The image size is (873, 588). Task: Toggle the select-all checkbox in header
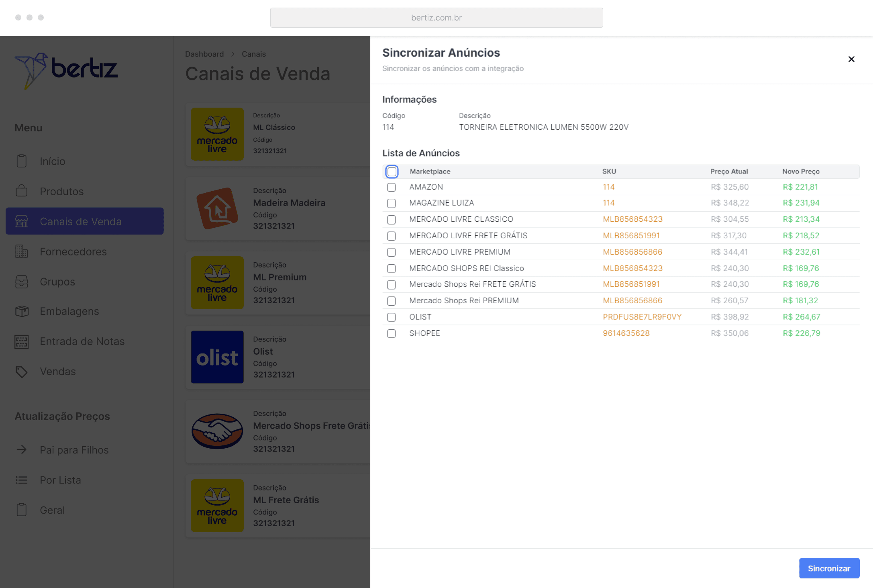(x=392, y=171)
